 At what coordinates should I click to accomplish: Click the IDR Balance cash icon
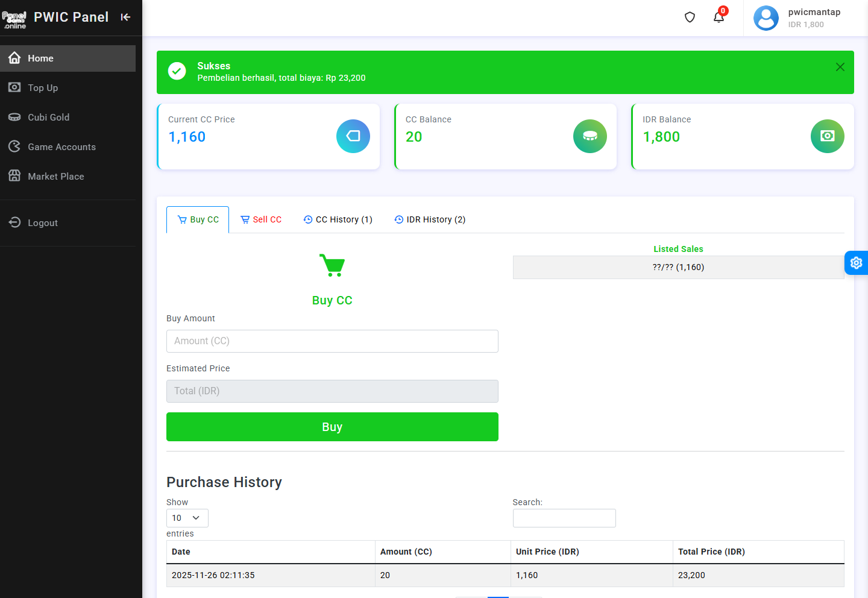(x=827, y=136)
